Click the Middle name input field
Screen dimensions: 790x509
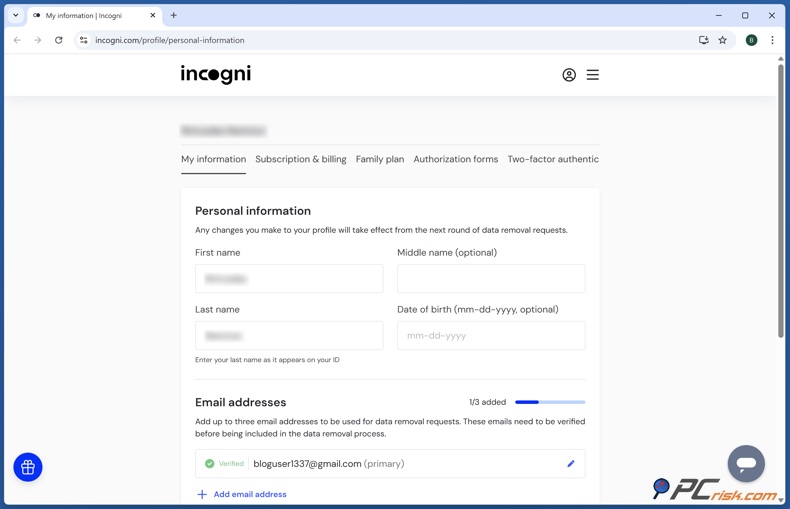(491, 279)
